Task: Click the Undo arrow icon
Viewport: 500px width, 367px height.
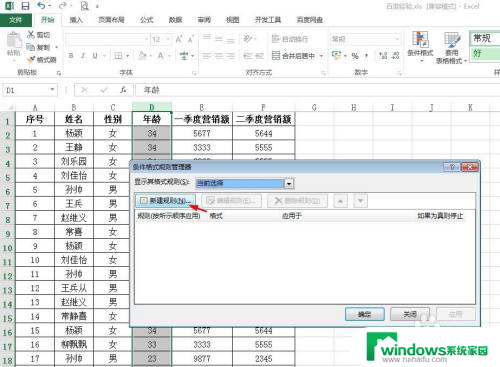Action: tap(41, 6)
